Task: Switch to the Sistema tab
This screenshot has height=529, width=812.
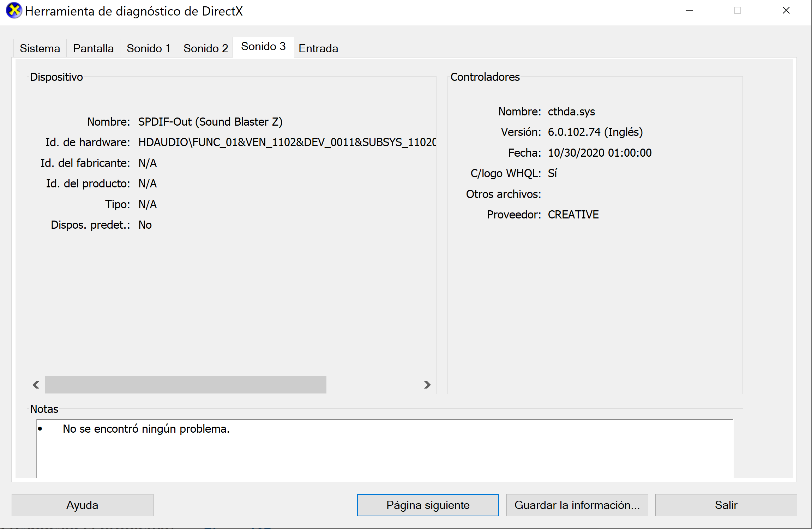Action: [x=40, y=48]
